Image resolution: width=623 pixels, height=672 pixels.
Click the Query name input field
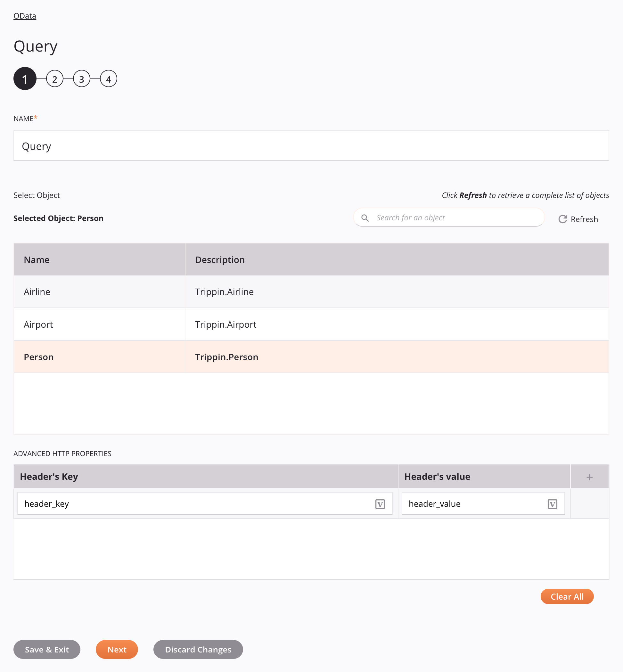point(311,146)
